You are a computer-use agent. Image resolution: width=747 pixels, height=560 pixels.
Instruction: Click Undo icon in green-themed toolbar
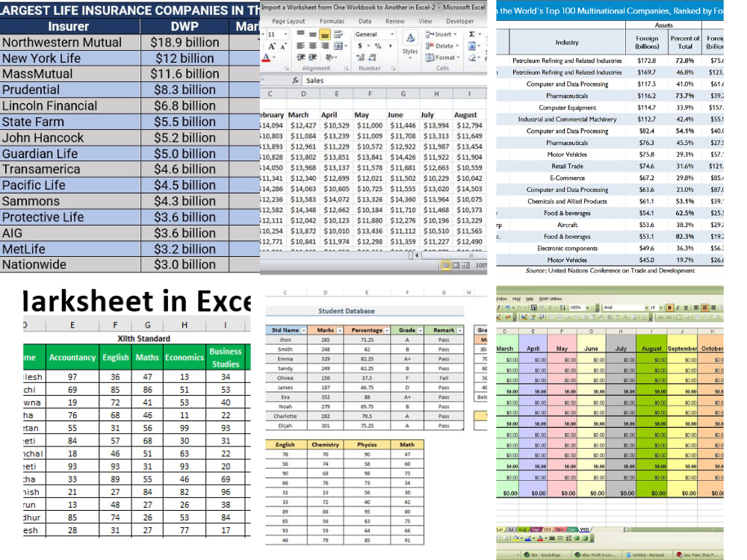pyautogui.click(x=507, y=308)
